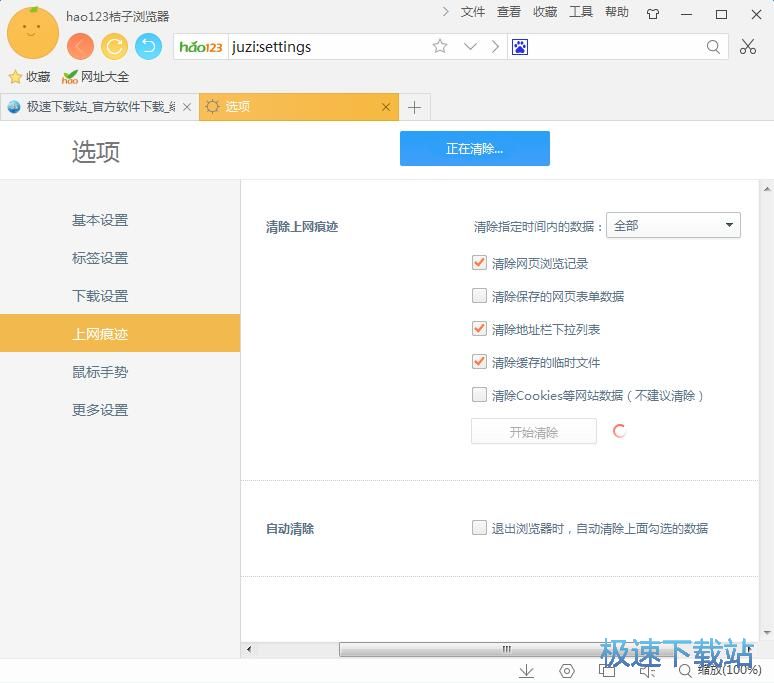
Task: Click the orange back navigation button
Action: (x=81, y=46)
